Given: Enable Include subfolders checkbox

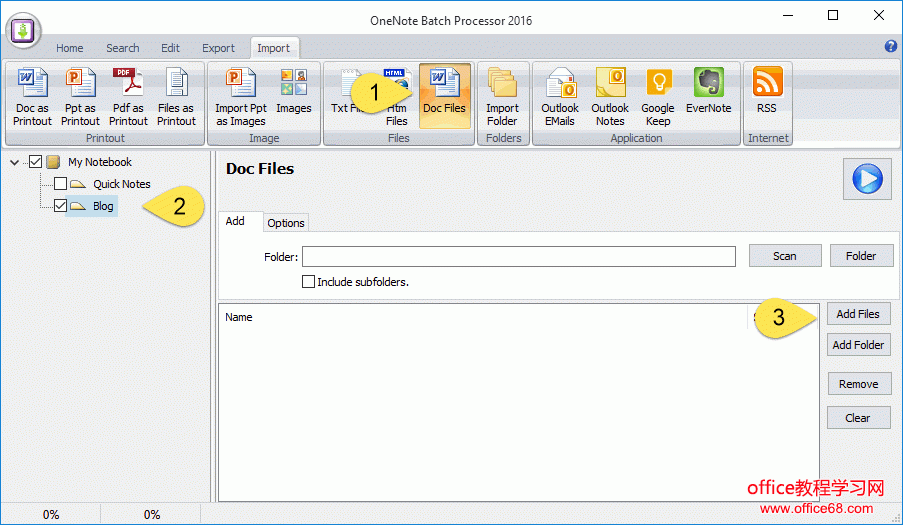Looking at the screenshot, I should [x=309, y=281].
